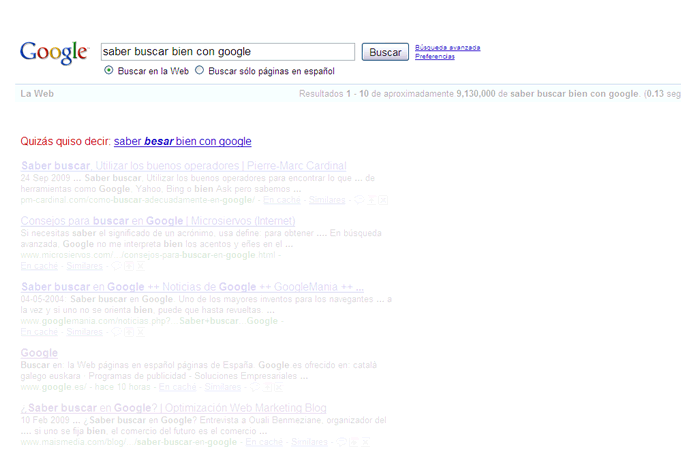Click URL text www.googlemania.com/noticias.php
Viewport: 688px width, 456px height.
149,321
